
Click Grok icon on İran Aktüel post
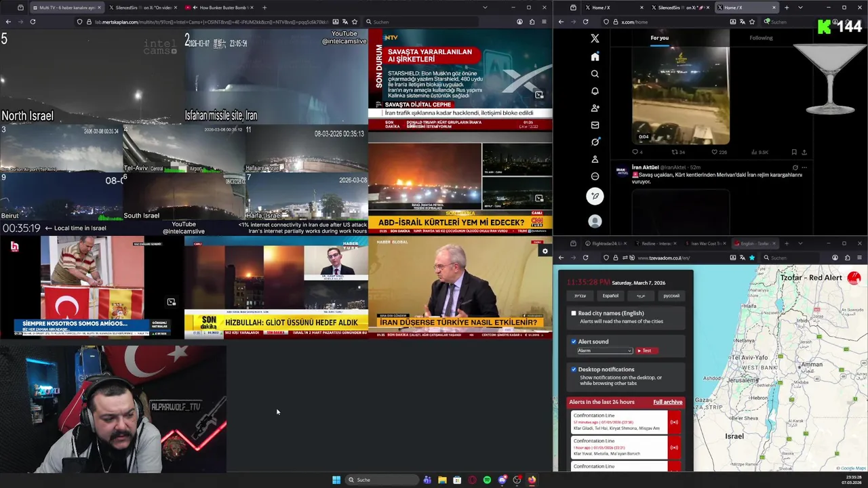tap(795, 167)
